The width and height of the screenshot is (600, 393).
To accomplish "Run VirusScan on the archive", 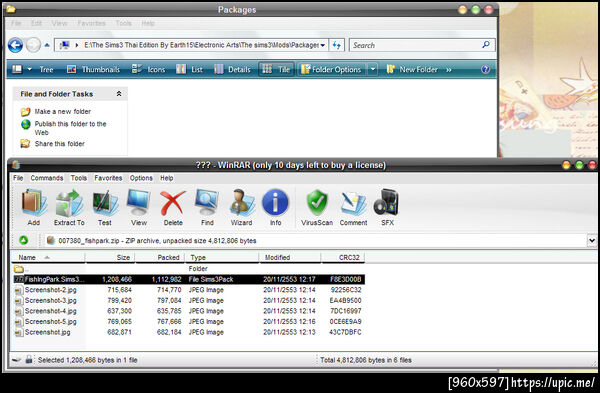I will [x=317, y=207].
